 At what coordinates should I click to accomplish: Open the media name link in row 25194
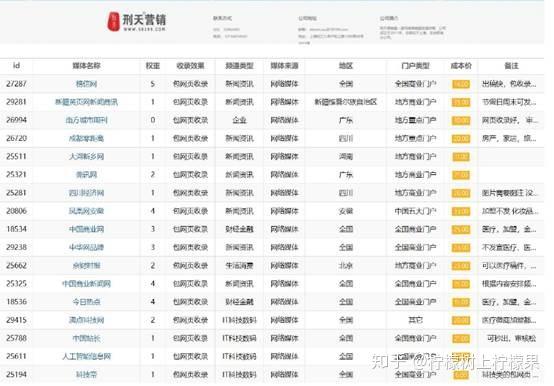[x=87, y=374]
